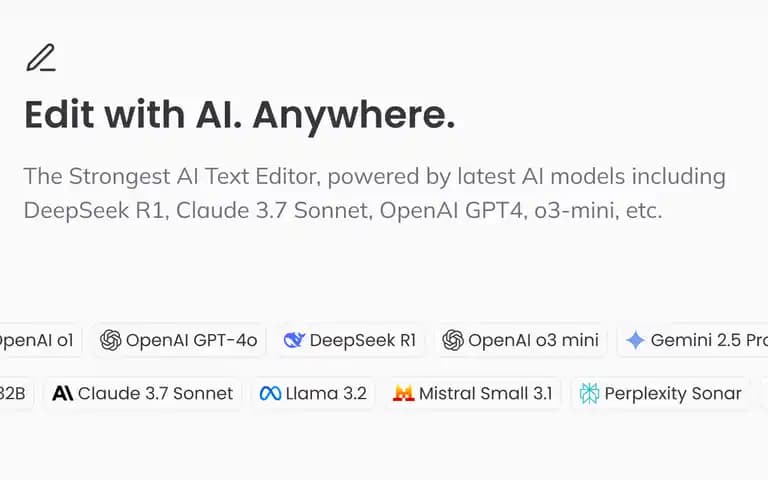
Task: Choose the Llama 3.2 chip
Action: 314,393
